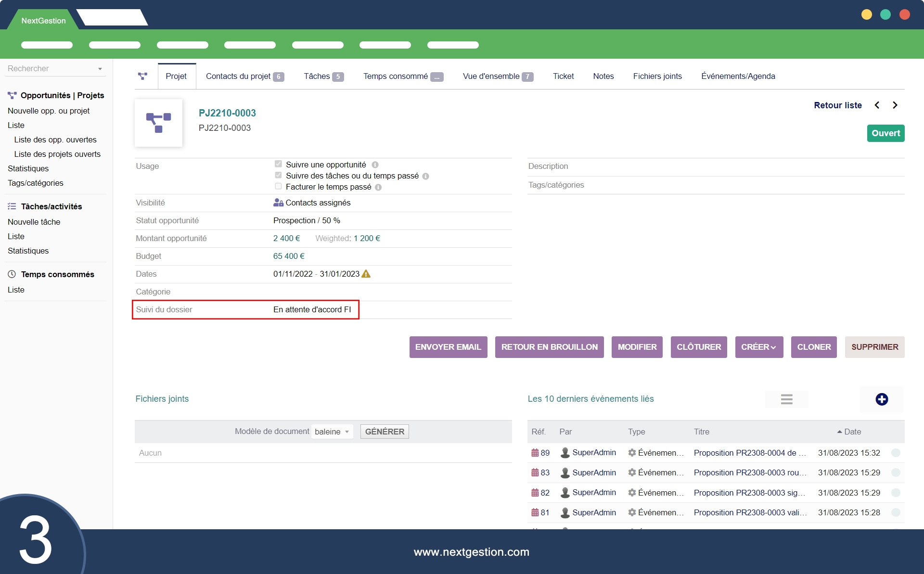Click info icon beside Facturer le temps passé
This screenshot has height=574, width=924.
click(378, 187)
